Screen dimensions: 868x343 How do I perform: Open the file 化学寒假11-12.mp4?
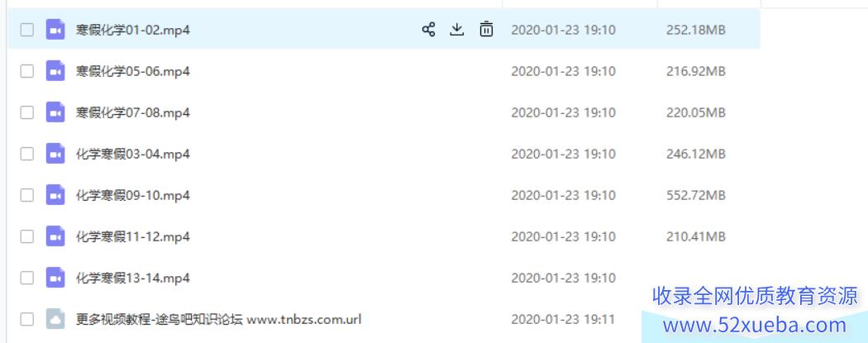point(133,236)
